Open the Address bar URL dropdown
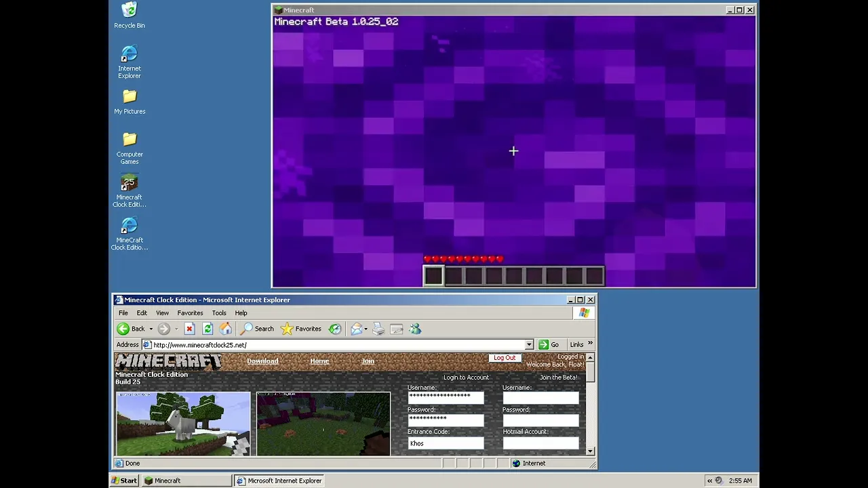Viewport: 868px width, 488px height. pos(529,345)
